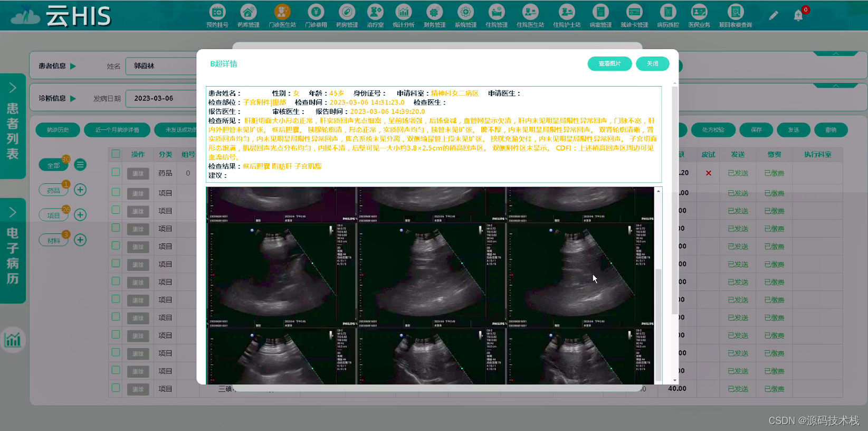This screenshot has width=868, height=431.
Task: Open 病案管理 module icon
Action: coord(600,15)
